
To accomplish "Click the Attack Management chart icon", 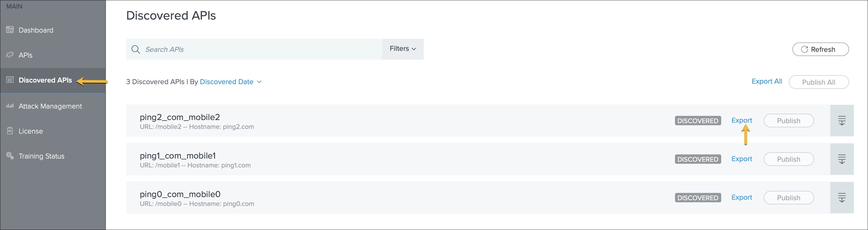I will (10, 106).
